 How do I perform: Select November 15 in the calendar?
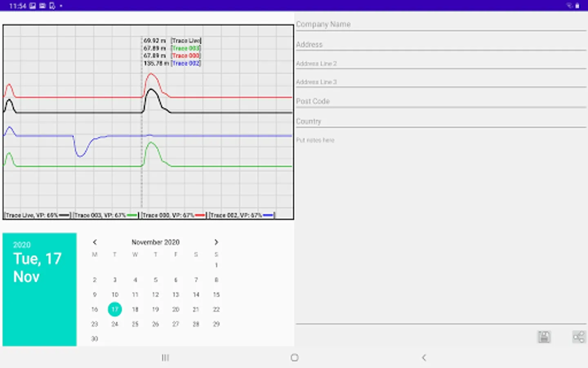[x=216, y=294]
